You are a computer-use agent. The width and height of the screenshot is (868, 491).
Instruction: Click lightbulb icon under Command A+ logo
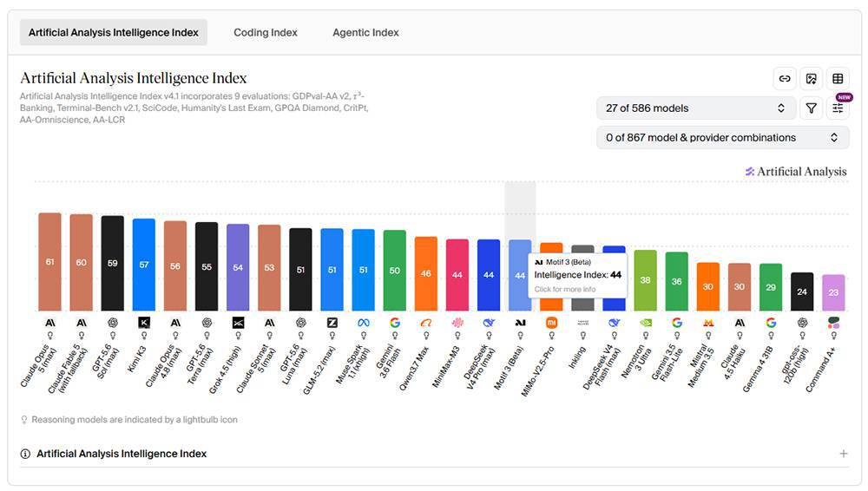[833, 336]
